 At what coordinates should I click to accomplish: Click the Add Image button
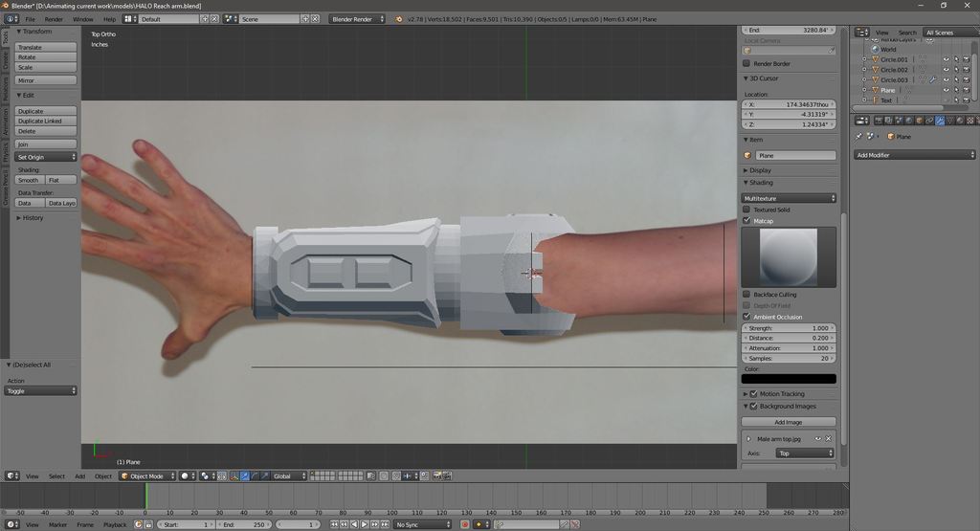pos(789,422)
